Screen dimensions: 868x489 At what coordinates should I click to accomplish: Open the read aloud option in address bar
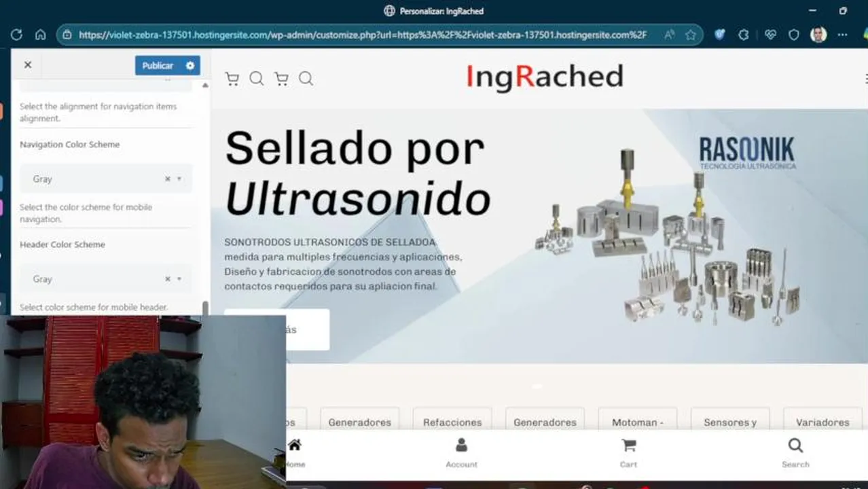click(x=669, y=35)
